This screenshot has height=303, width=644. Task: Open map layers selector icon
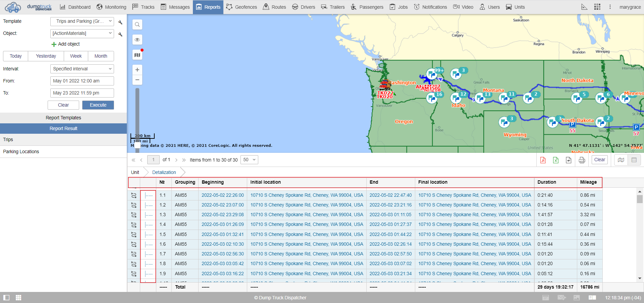(137, 55)
